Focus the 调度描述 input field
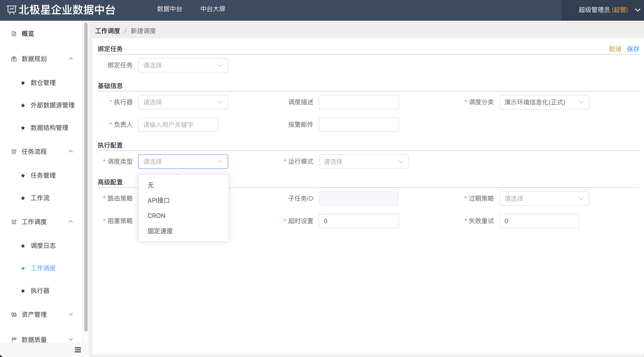The width and height of the screenshot is (644, 357). pos(359,102)
